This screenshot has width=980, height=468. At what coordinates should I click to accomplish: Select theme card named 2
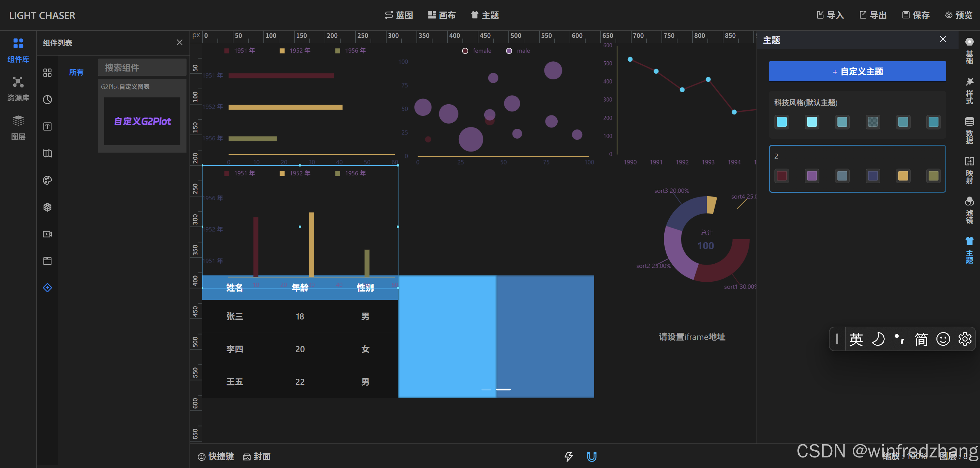pos(857,169)
